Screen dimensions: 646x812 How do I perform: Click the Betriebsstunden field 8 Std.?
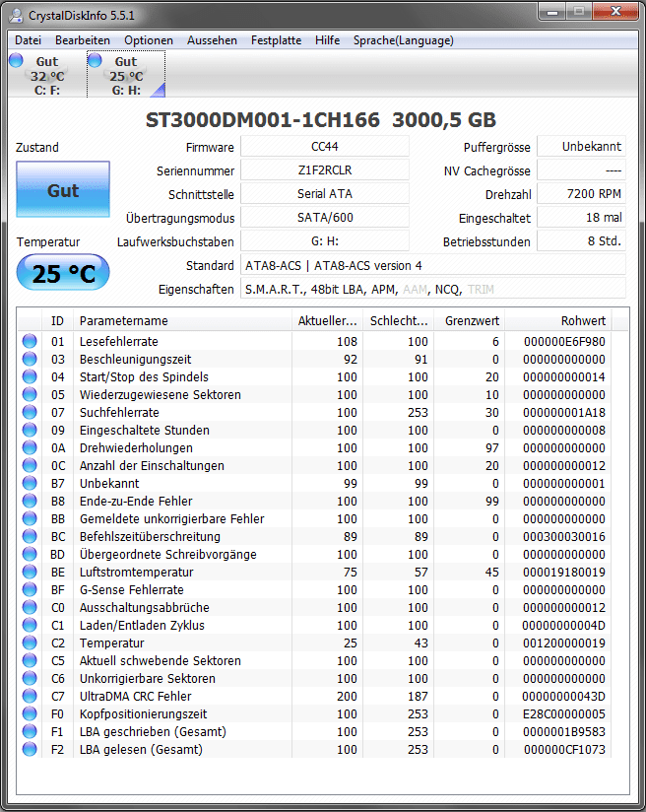(x=581, y=240)
